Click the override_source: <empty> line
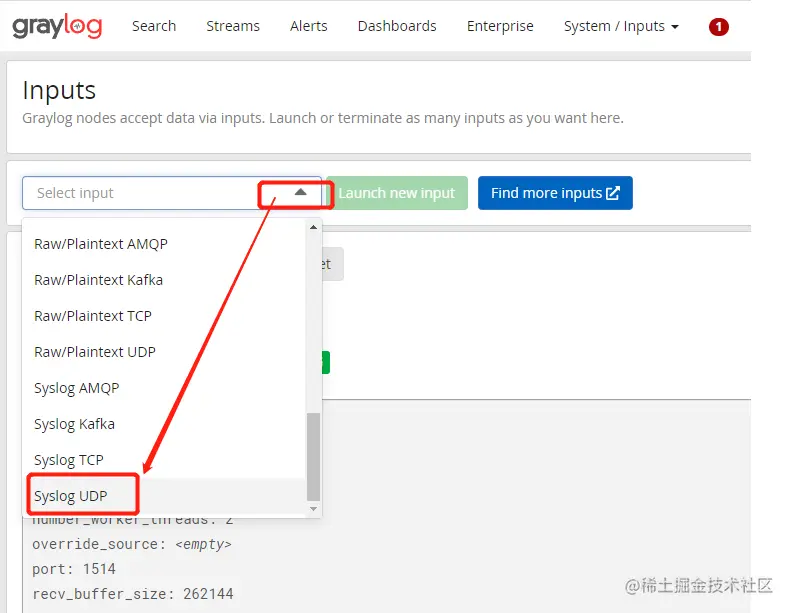 (x=132, y=544)
